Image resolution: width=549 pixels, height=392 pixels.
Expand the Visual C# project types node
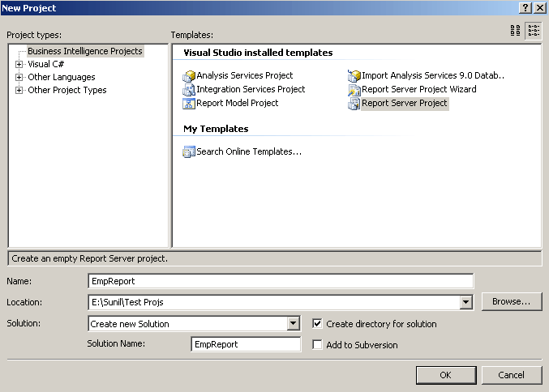pyautogui.click(x=19, y=64)
